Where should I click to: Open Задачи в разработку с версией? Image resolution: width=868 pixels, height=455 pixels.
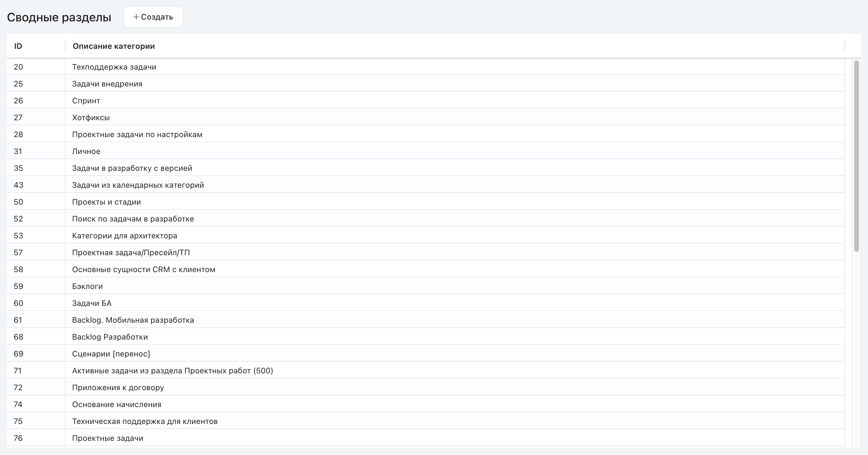[x=426, y=168]
